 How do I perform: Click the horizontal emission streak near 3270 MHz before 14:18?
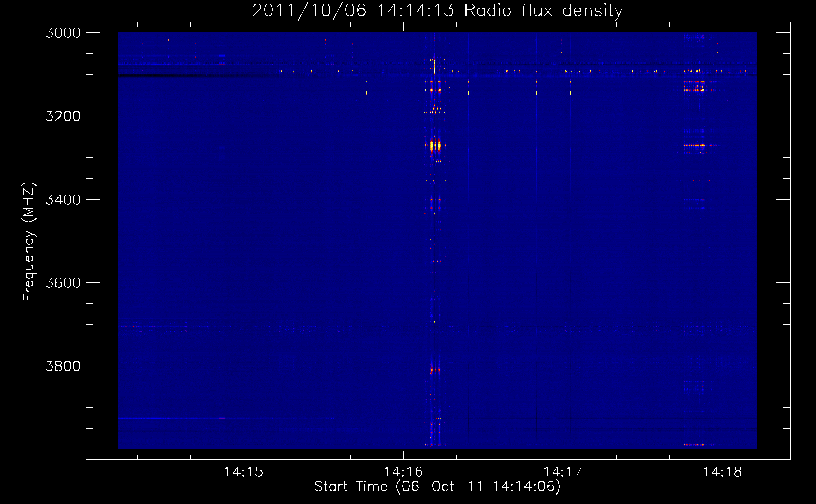[x=698, y=145]
